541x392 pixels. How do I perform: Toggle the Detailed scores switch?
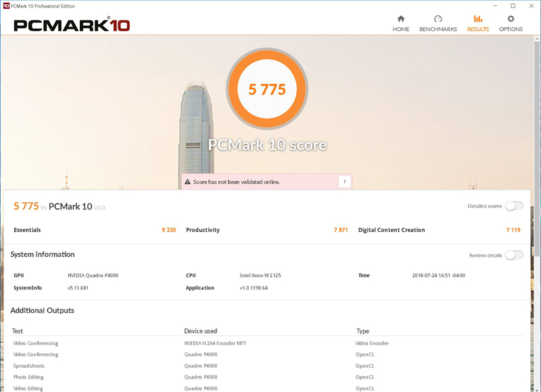pos(514,206)
